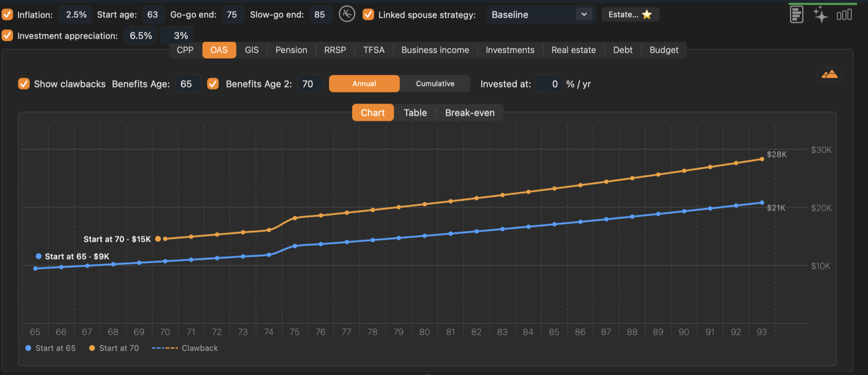
Task: Click the Start age field
Action: click(153, 14)
